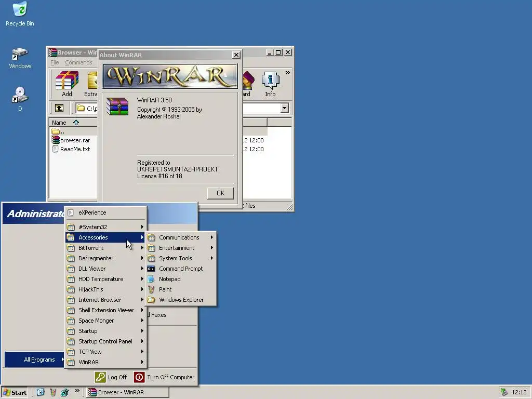Click the system tray network icon
The width and height of the screenshot is (532, 399).
[x=504, y=392]
